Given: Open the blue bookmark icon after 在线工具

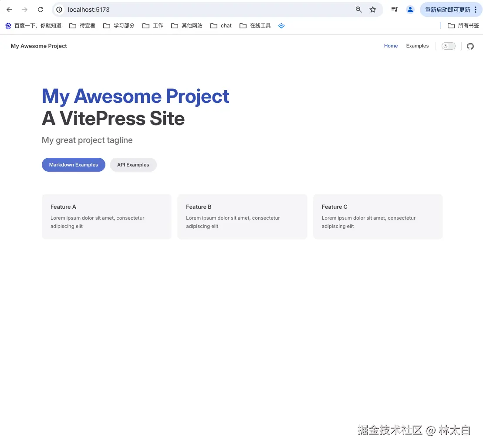Looking at the screenshot, I should click(x=281, y=26).
